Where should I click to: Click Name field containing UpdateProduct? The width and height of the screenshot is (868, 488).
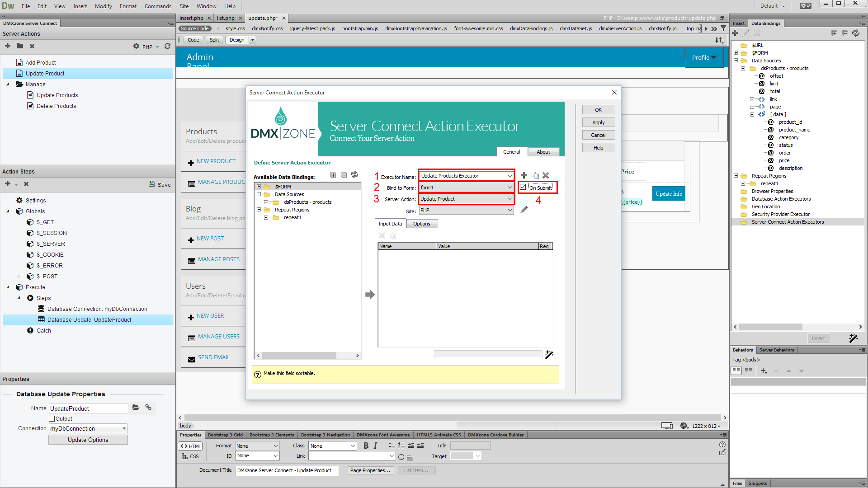[88, 408]
